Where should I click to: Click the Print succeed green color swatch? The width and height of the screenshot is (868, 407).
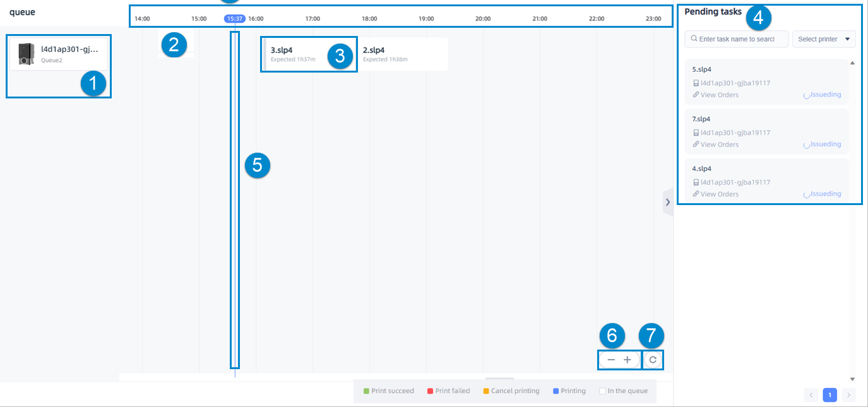(x=366, y=391)
